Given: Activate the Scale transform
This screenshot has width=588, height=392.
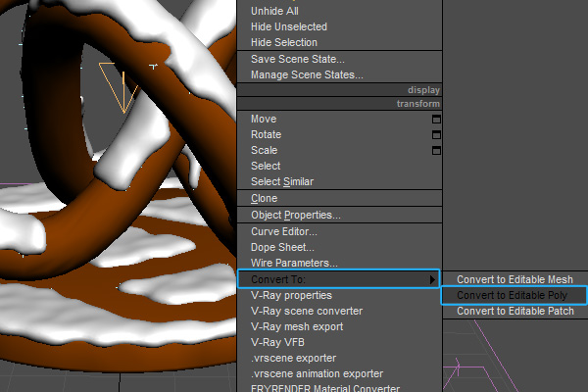Looking at the screenshot, I should click(264, 150).
